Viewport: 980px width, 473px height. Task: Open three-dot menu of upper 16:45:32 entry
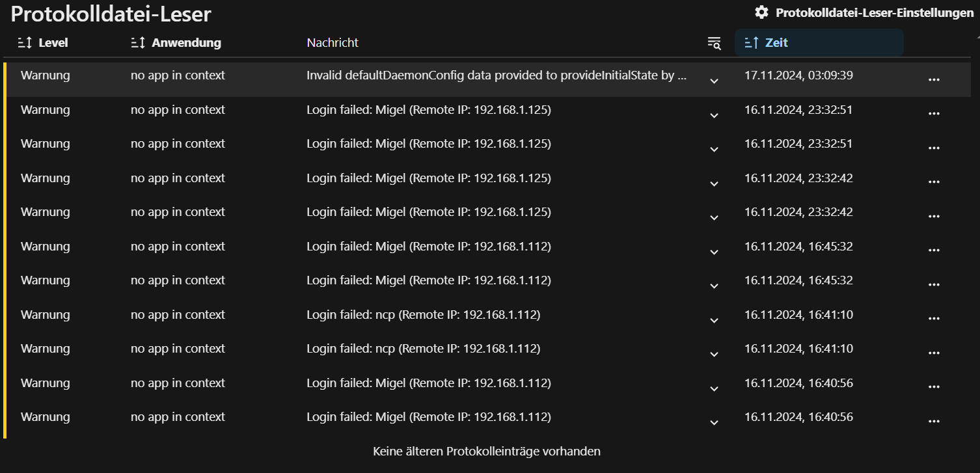[x=934, y=250]
